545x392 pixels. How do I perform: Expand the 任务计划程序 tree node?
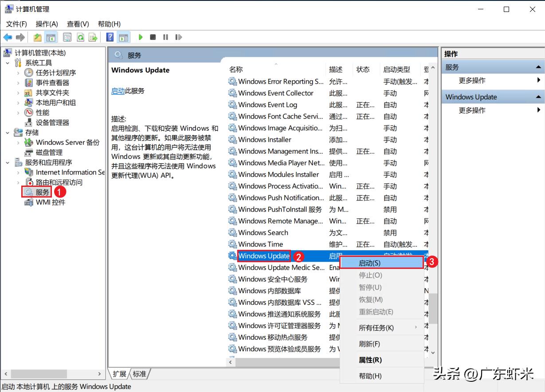tap(18, 73)
